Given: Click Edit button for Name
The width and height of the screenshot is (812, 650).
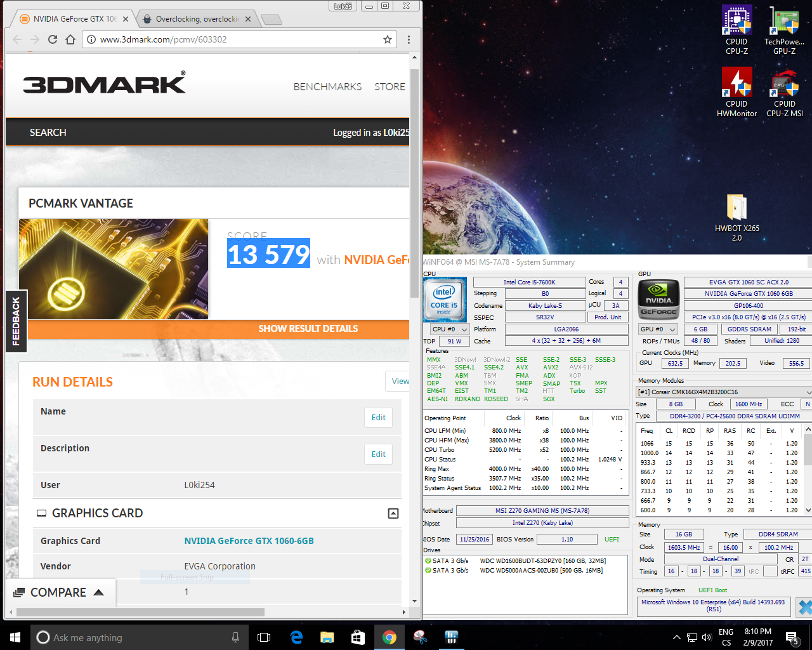Looking at the screenshot, I should [379, 418].
